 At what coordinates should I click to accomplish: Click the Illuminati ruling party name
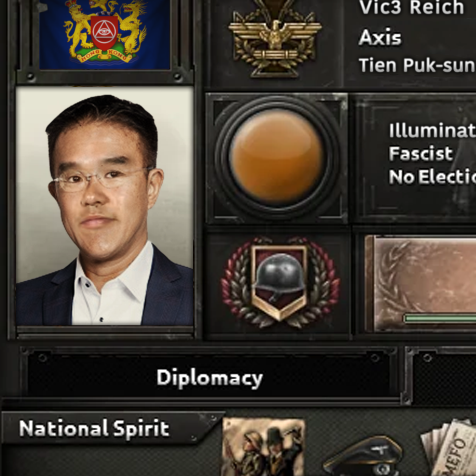point(432,131)
